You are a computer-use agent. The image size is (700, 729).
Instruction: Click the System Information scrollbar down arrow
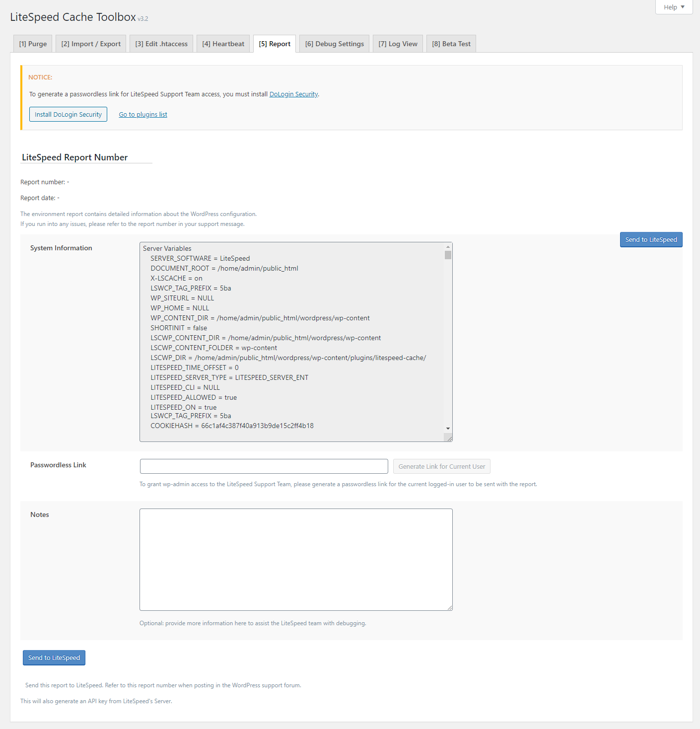[x=448, y=428]
